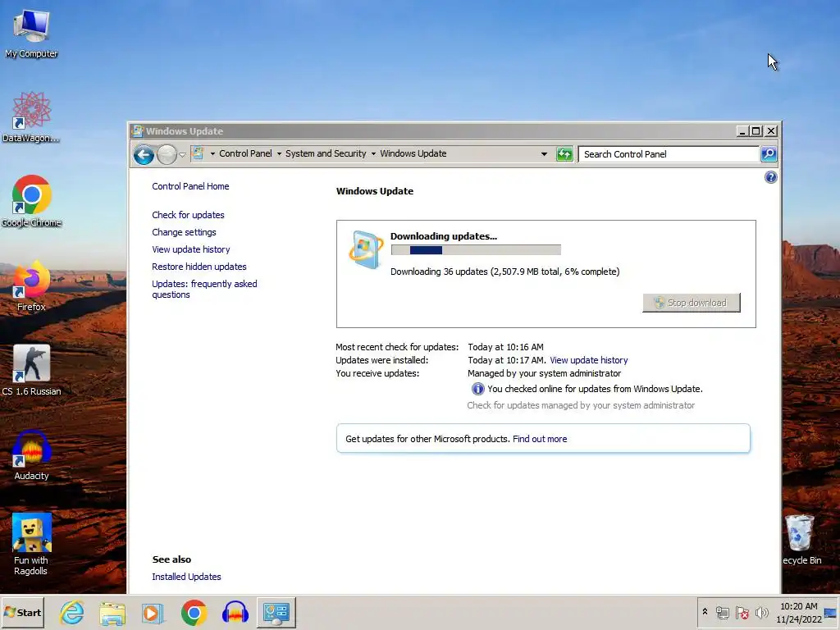Open Audacity desktop shortcut
The image size is (840, 630).
31,454
